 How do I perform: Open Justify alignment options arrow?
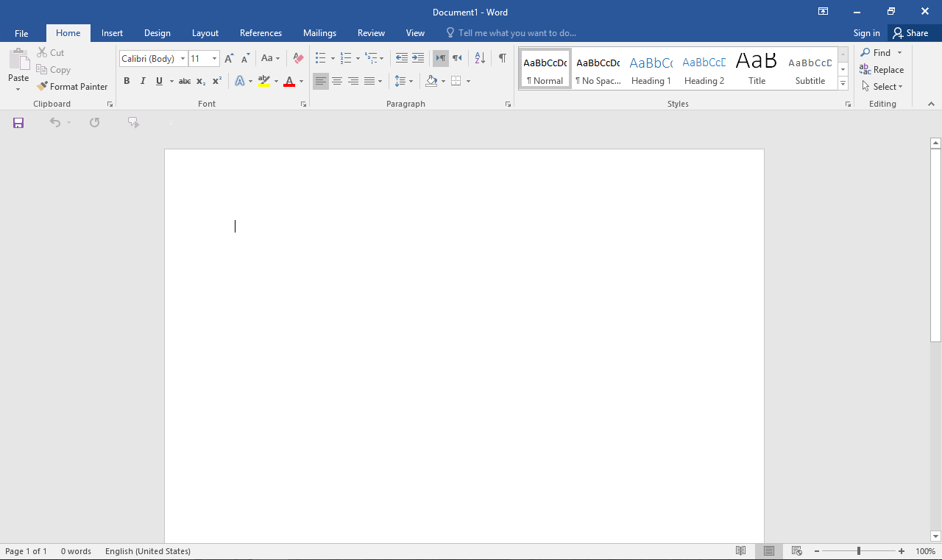tap(380, 81)
